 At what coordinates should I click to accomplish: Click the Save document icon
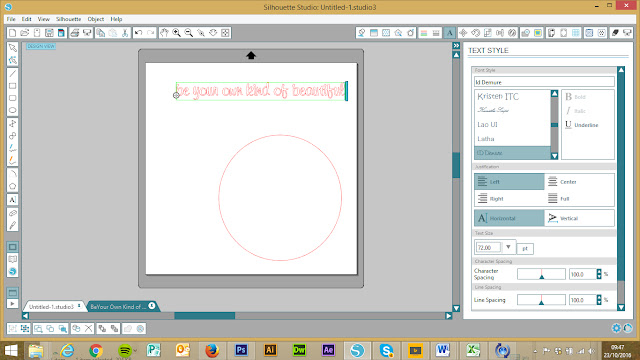pos(49,33)
